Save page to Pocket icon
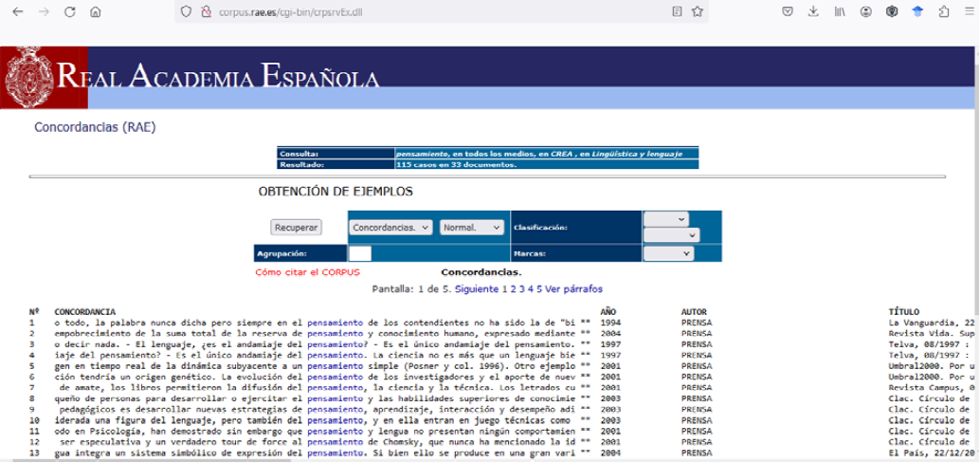 tap(788, 11)
